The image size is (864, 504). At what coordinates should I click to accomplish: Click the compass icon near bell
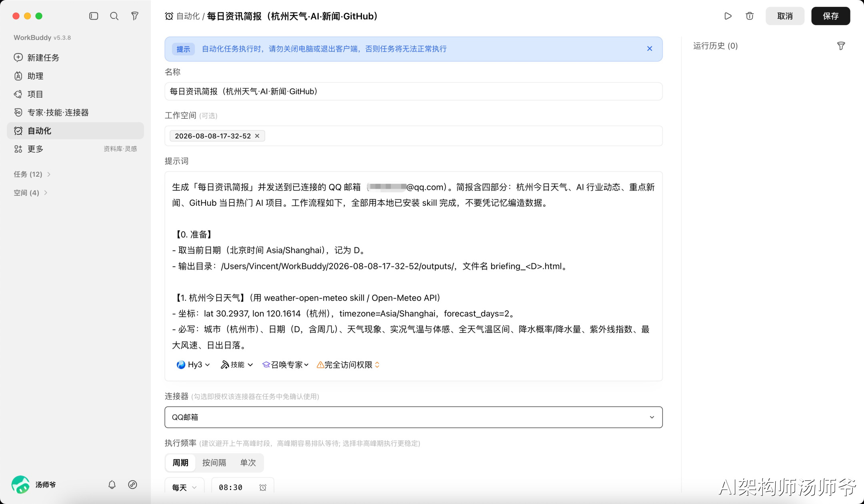pos(132,484)
